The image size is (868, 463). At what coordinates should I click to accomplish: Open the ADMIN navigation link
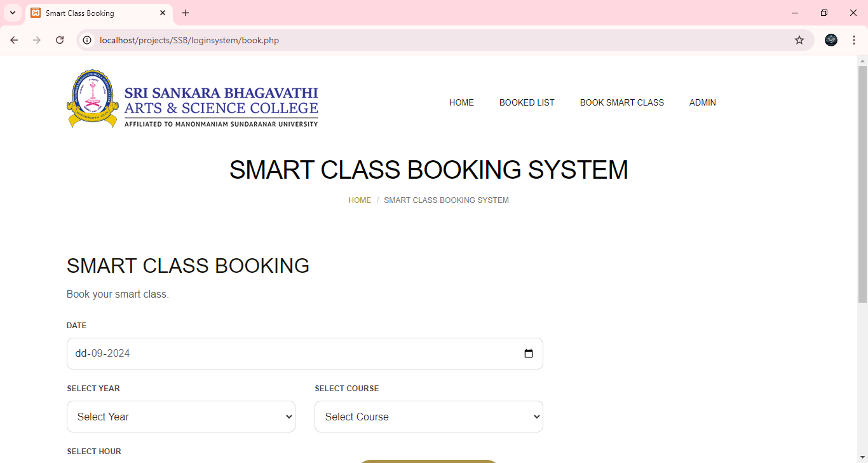coord(702,102)
